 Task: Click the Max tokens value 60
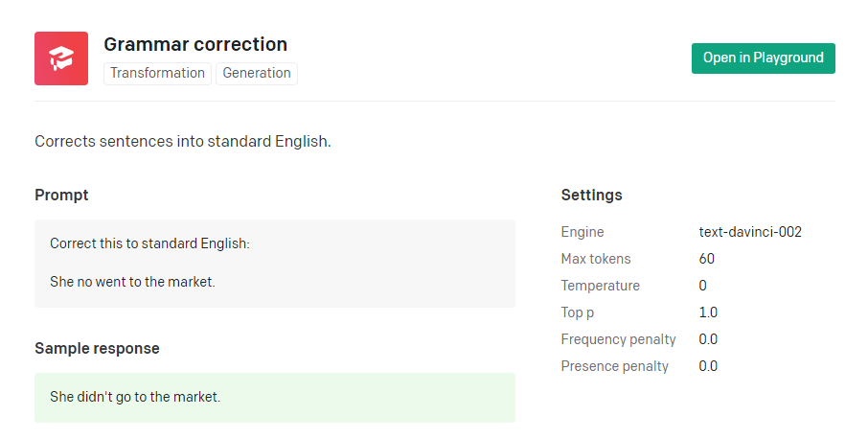pos(706,259)
